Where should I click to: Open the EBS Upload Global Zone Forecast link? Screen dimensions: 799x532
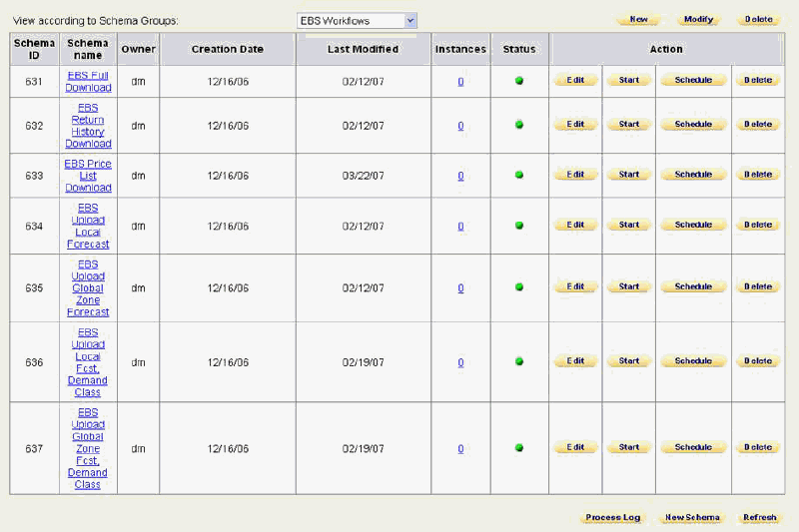click(x=88, y=288)
